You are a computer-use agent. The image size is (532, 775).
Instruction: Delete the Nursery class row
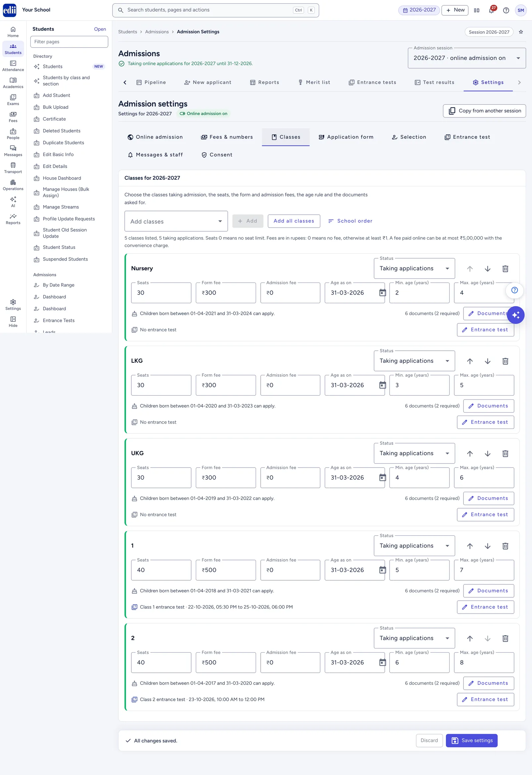tap(505, 269)
